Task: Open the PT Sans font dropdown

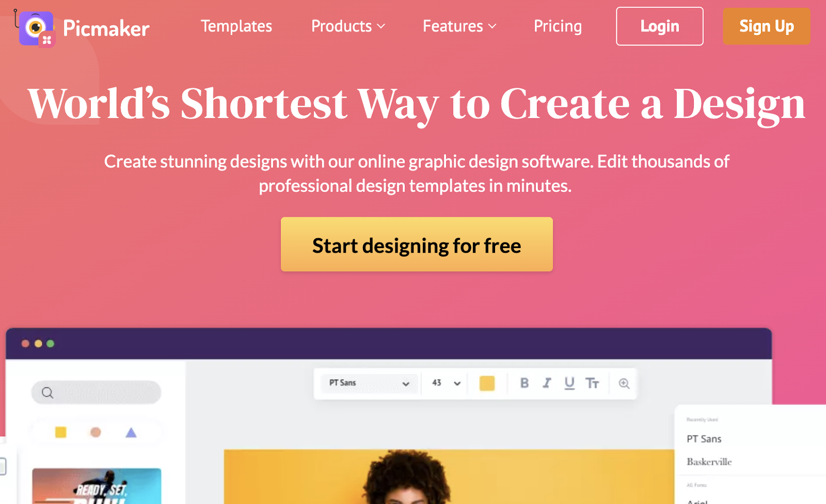Action: click(369, 383)
